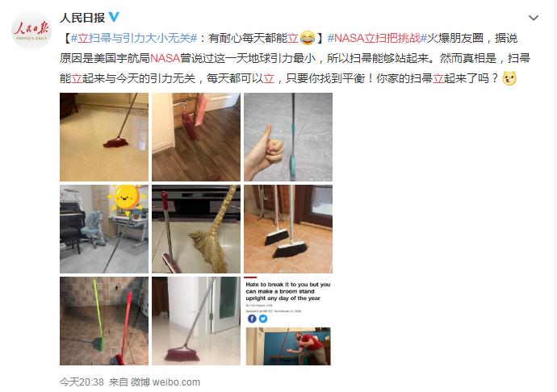View the green and red brooms photo
Image resolution: width=557 pixels, height=392 pixels.
104,321
